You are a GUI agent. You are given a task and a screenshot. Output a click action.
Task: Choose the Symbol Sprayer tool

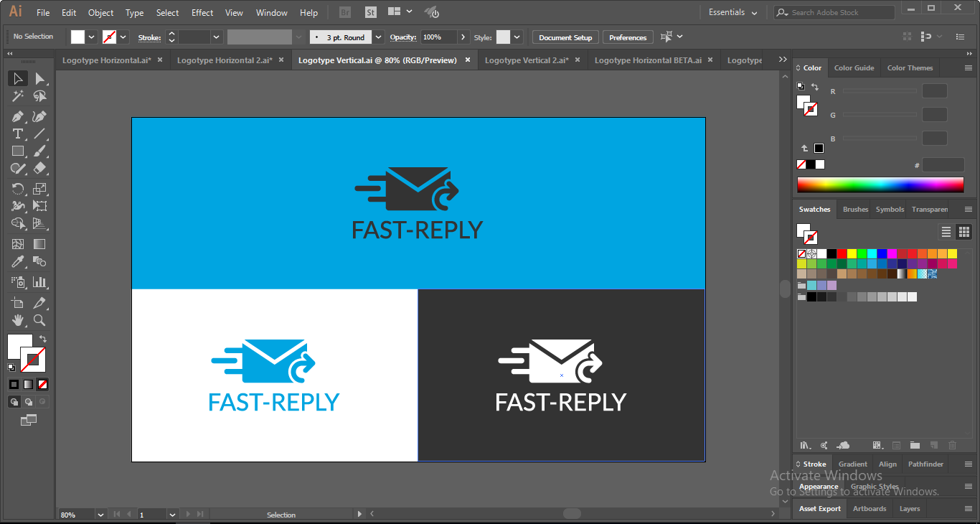18,282
